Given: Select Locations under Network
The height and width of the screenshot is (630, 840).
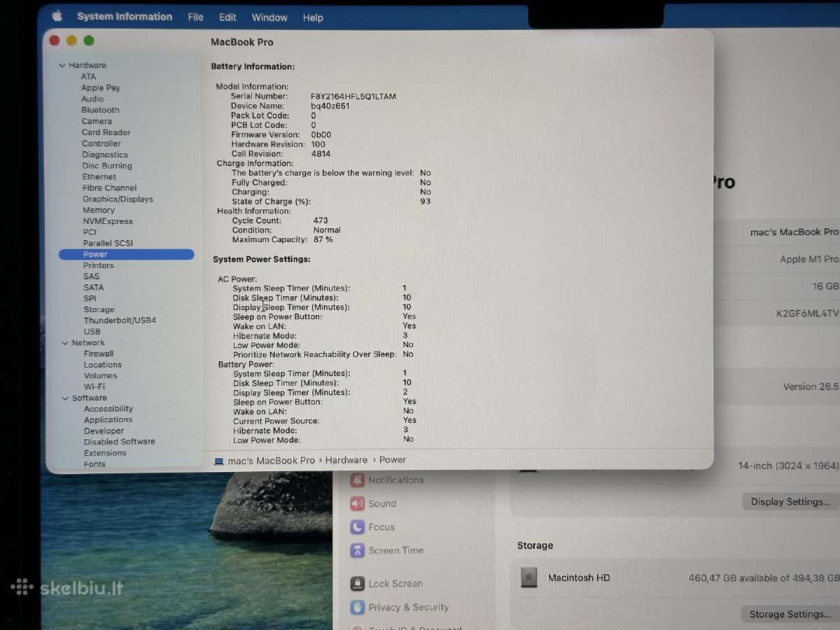Looking at the screenshot, I should [x=103, y=365].
